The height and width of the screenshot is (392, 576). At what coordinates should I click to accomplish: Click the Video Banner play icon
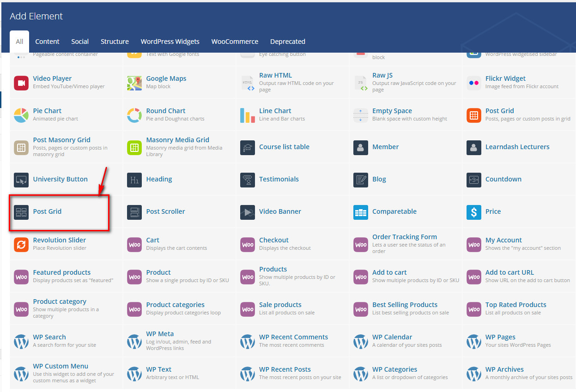248,212
